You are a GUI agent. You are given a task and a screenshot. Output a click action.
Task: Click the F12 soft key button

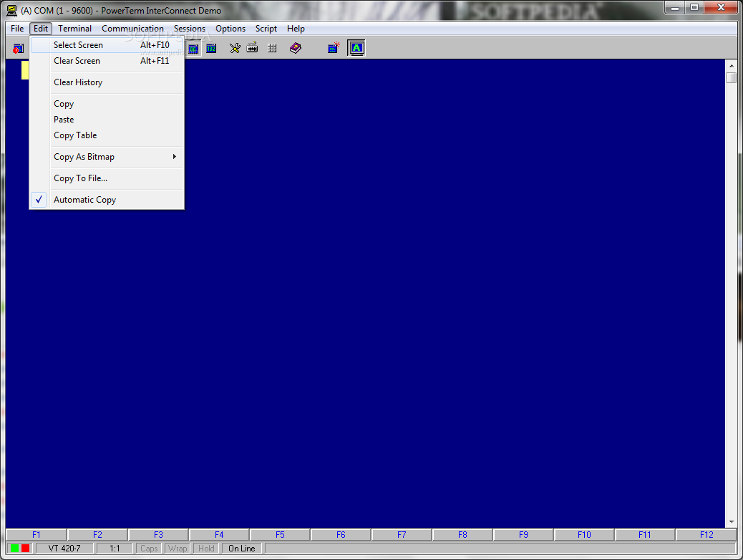(706, 535)
